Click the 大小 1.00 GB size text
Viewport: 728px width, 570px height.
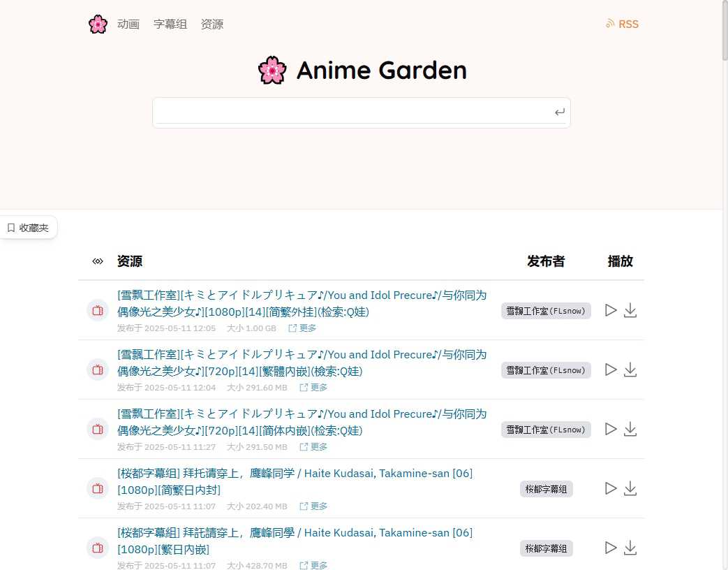pyautogui.click(x=251, y=328)
